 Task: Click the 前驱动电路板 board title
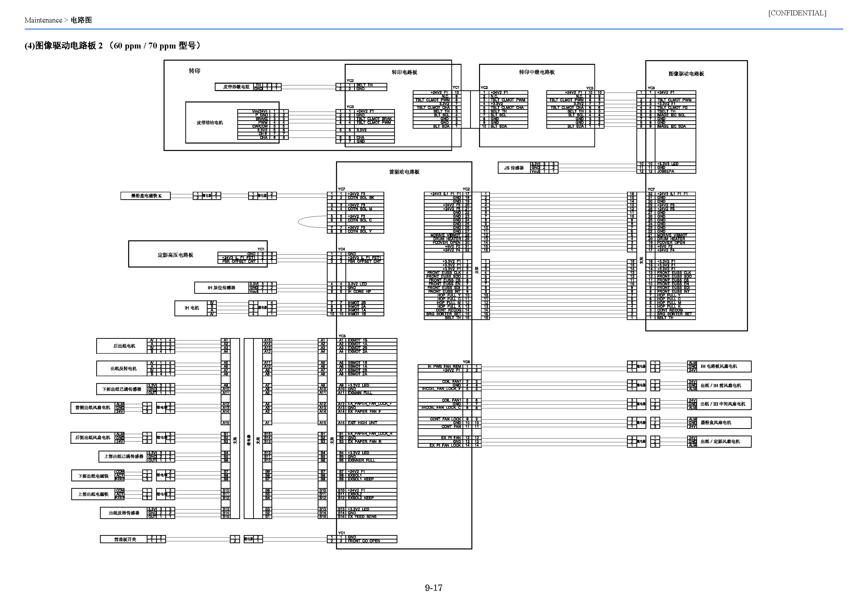click(404, 172)
